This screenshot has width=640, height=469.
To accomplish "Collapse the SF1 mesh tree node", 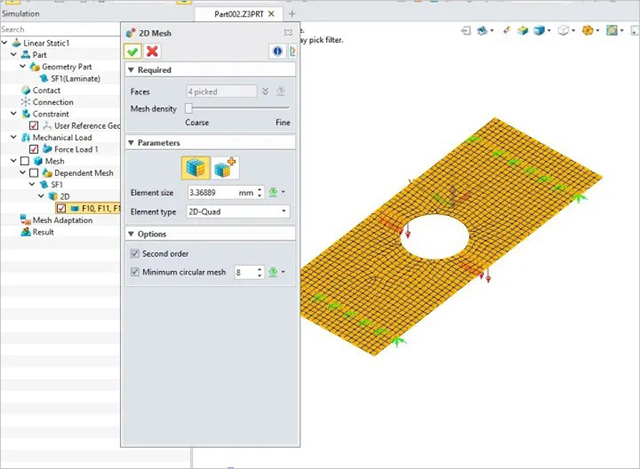I will tap(32, 184).
